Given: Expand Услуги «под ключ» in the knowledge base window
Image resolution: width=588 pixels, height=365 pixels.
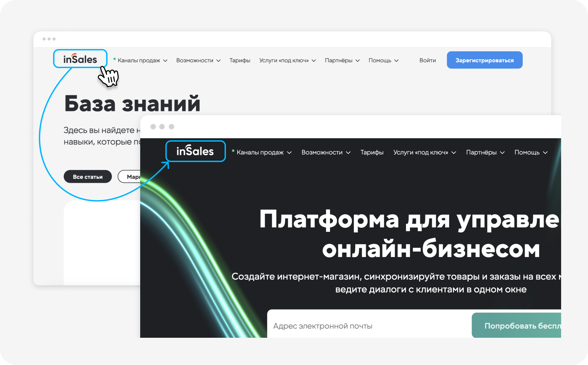Looking at the screenshot, I should (288, 60).
